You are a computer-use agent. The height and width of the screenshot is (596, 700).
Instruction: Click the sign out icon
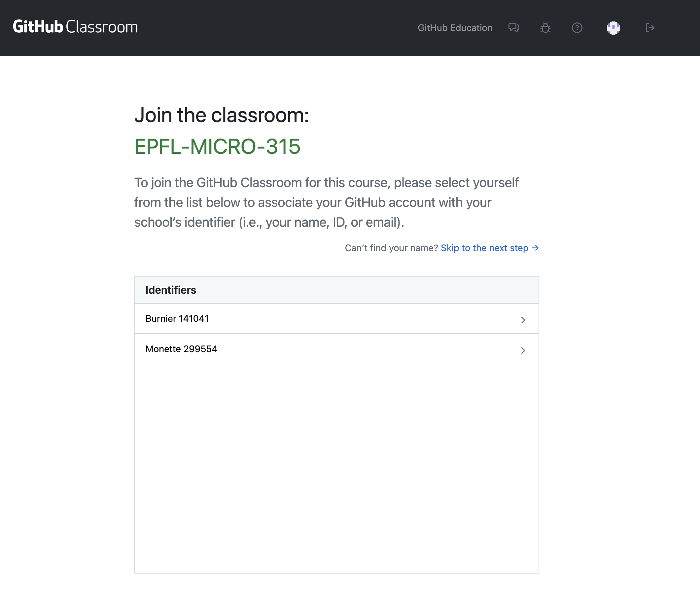pos(650,28)
